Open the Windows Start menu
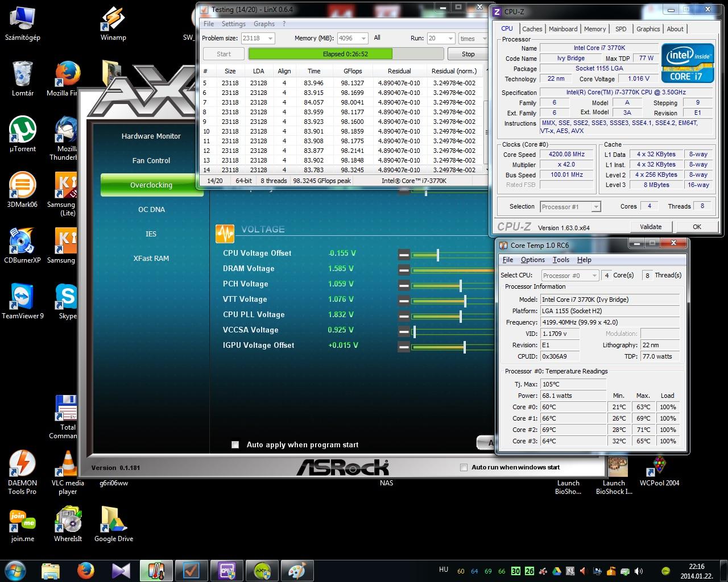 pos(15,570)
